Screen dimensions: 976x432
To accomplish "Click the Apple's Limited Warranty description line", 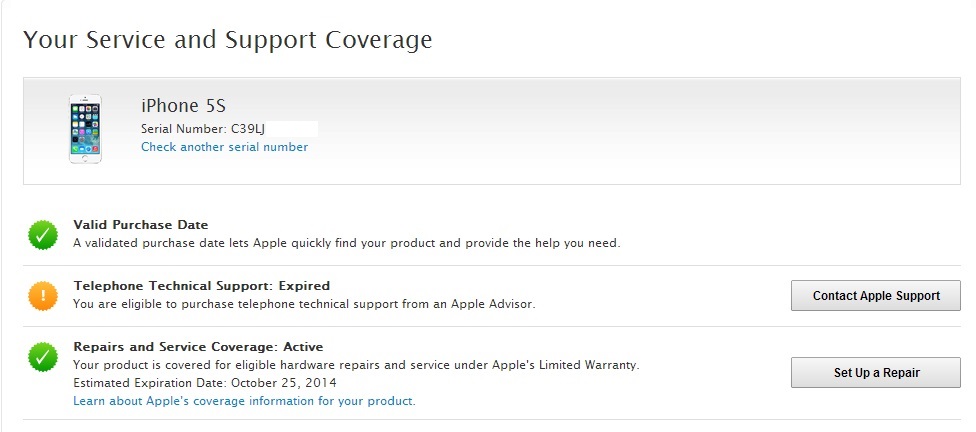I will 356,365.
